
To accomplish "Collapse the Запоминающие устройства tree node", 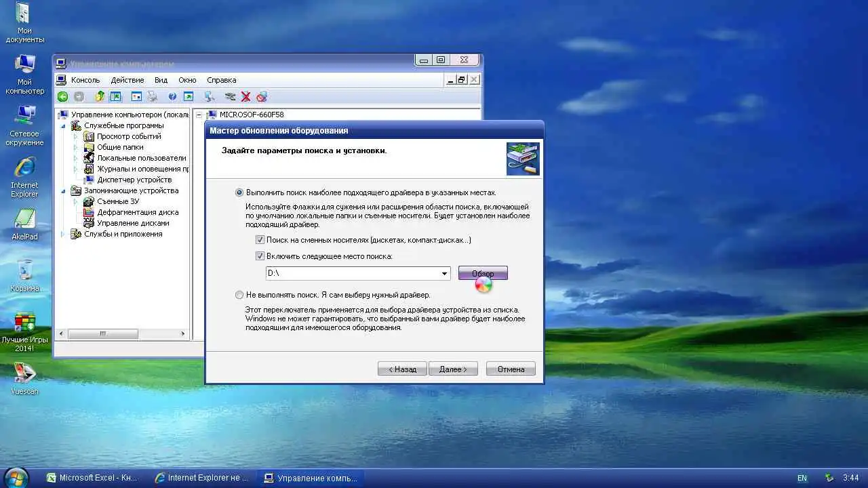I will pos(63,190).
